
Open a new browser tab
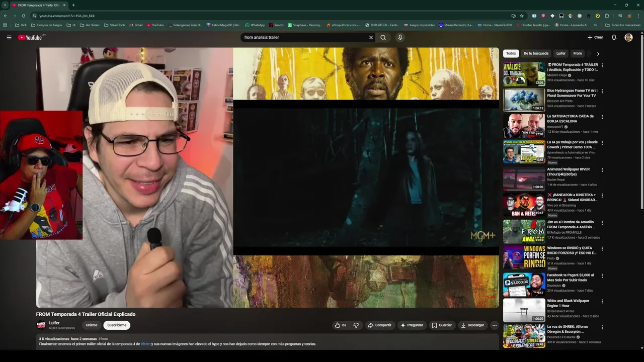(x=73, y=5)
